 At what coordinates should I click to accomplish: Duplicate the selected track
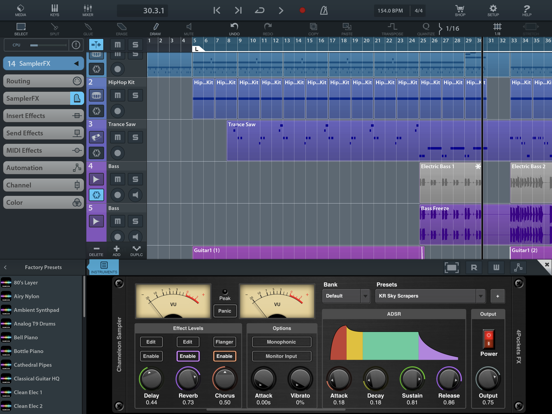pos(137,251)
